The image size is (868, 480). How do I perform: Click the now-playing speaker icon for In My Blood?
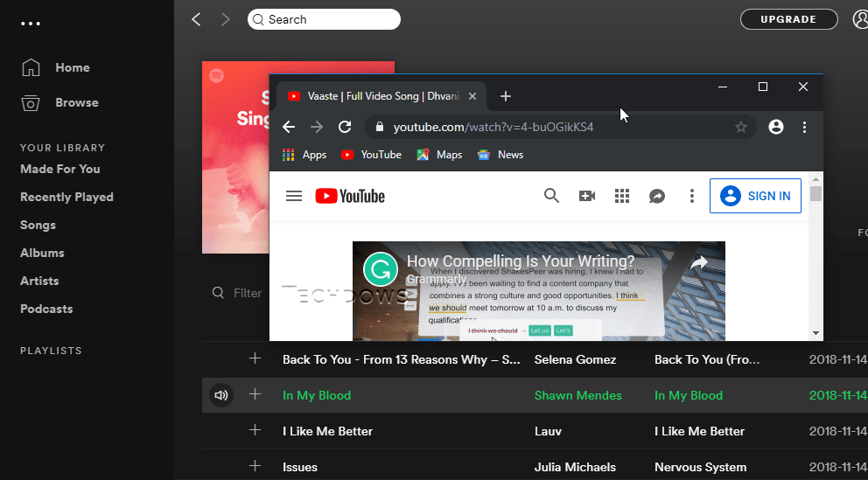(220, 395)
